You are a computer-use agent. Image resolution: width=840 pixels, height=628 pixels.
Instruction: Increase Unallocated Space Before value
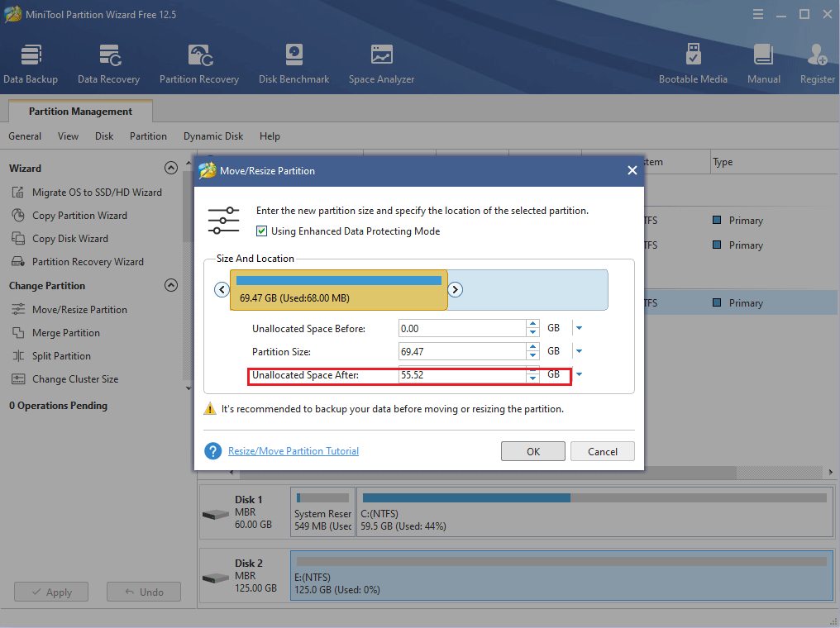532,324
